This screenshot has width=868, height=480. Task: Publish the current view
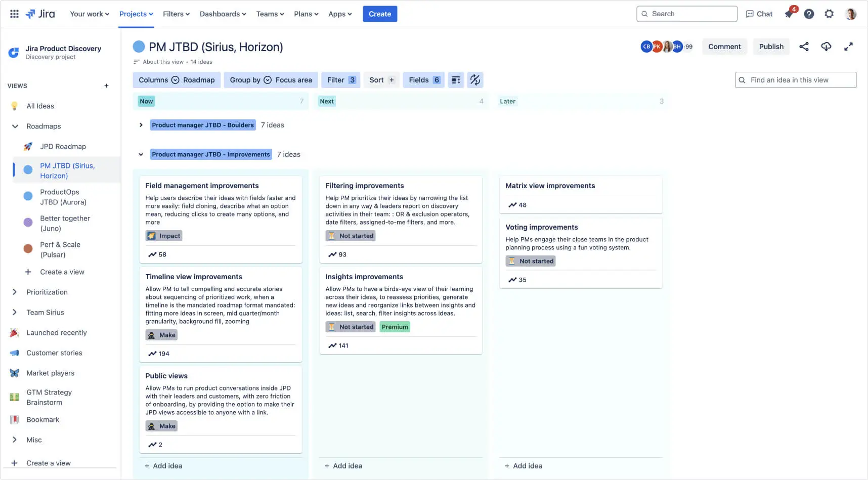click(771, 46)
